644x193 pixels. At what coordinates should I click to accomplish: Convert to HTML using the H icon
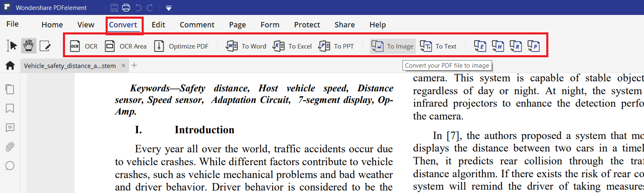[x=497, y=46]
